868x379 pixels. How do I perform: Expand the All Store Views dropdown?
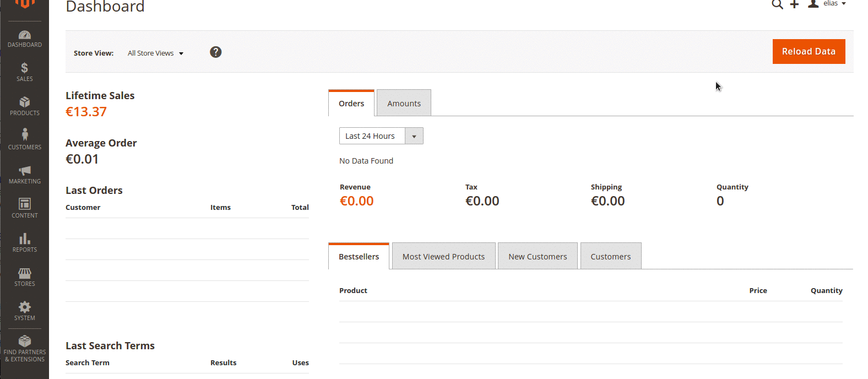pos(155,53)
